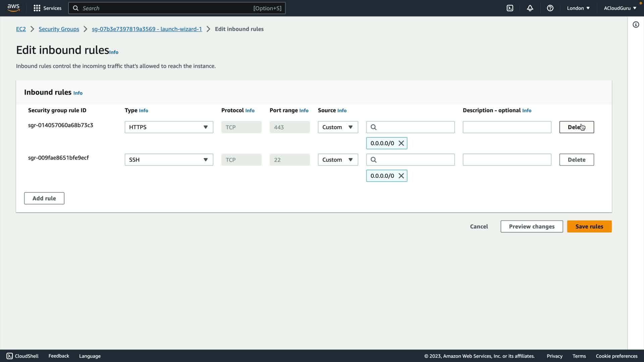This screenshot has height=362, width=644.
Task: Open the HTTPS rule's Custom source dropdown
Action: [x=337, y=127]
